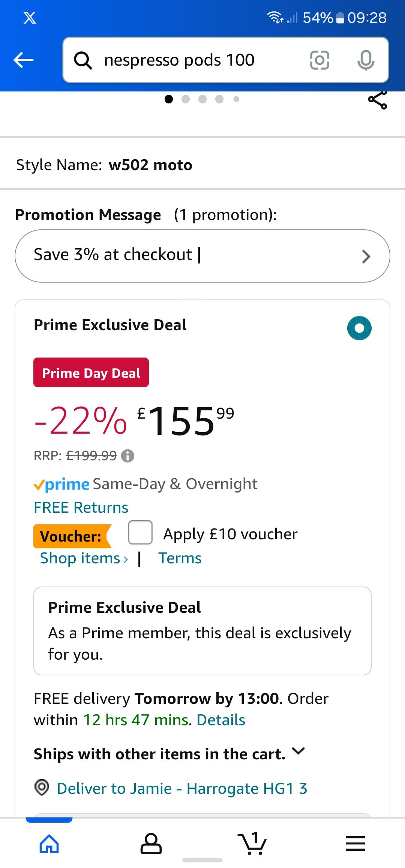Tap the microphone voice search icon
Viewport: 405px width, 868px height.
pyautogui.click(x=366, y=60)
